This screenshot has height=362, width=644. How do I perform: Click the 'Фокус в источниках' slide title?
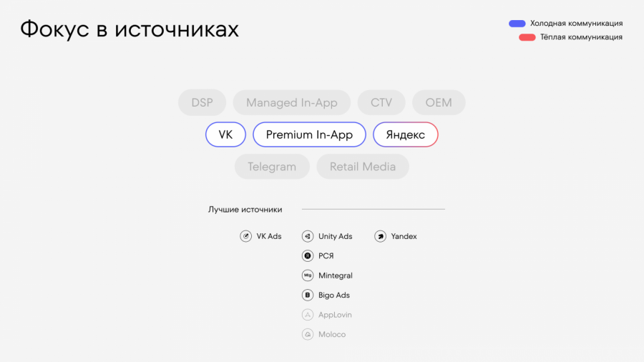pos(130,29)
